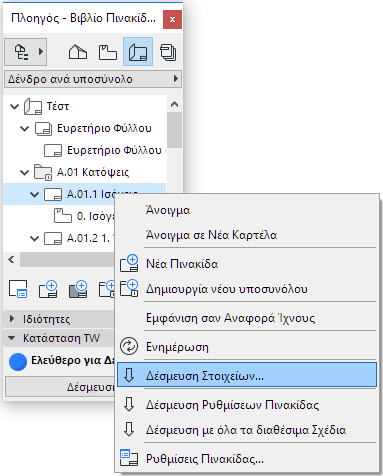Click the tree scroll up arrow
Image resolution: width=383 pixels, height=476 pixels.
tap(174, 104)
